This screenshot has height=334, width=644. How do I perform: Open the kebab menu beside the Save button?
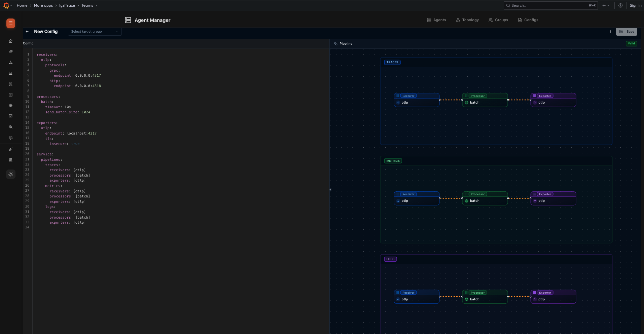[610, 31]
